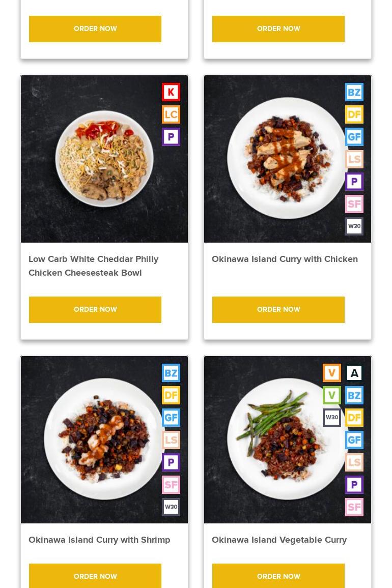
Task: Click the green V badge on Vegetable Curry
Action: pyautogui.click(x=332, y=395)
